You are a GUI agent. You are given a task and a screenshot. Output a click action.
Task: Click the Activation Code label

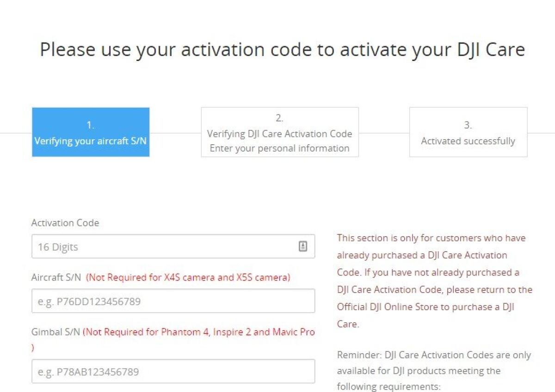click(65, 223)
